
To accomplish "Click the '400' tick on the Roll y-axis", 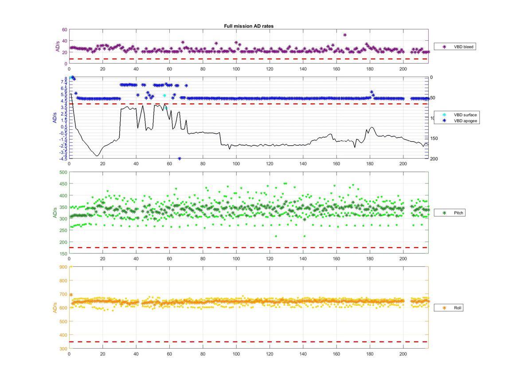I will (63, 335).
